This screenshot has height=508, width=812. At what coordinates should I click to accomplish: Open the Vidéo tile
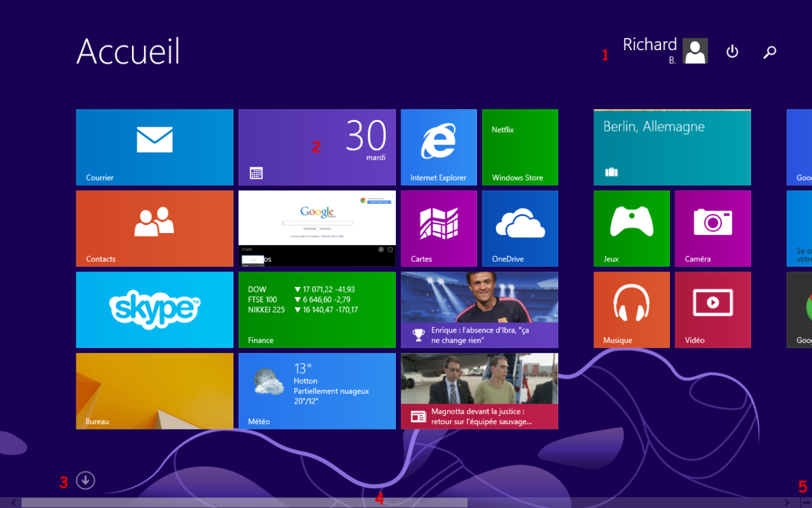point(713,310)
